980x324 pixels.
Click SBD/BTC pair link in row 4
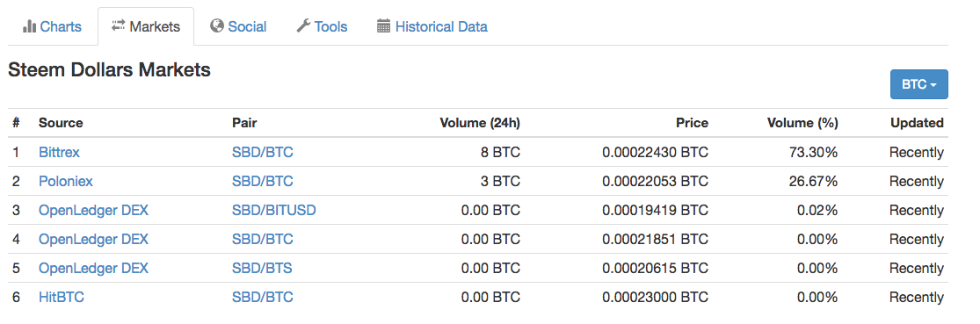click(x=263, y=240)
